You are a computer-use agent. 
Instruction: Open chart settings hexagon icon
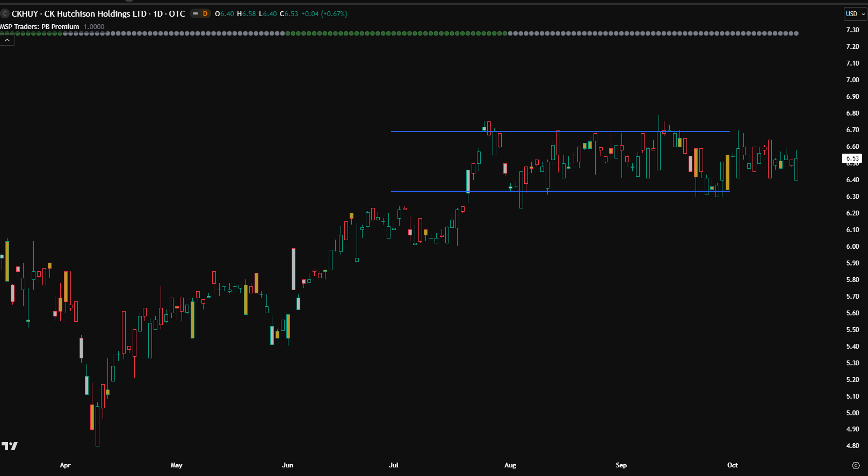(x=856, y=465)
